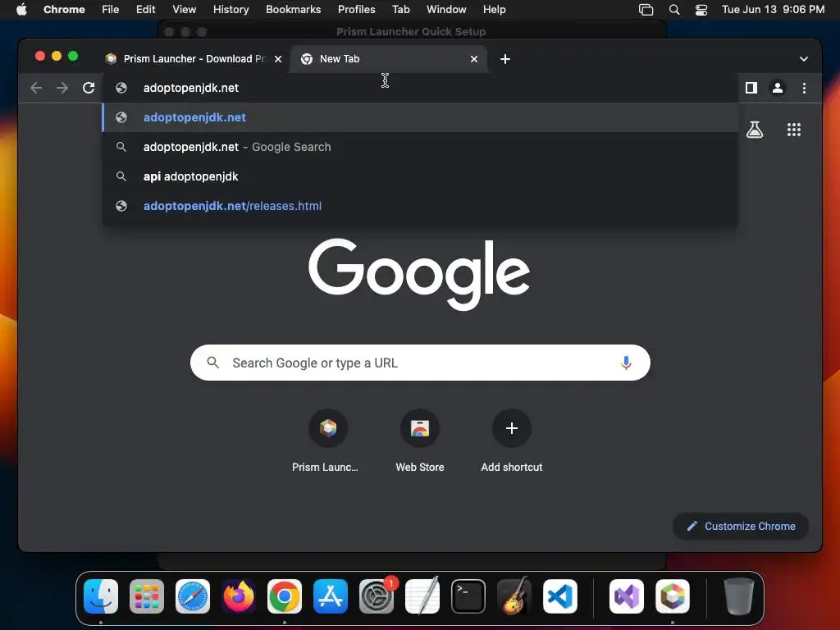Viewport: 840px width, 630px height.
Task: Open GarageBand from the Dock
Action: (514, 596)
